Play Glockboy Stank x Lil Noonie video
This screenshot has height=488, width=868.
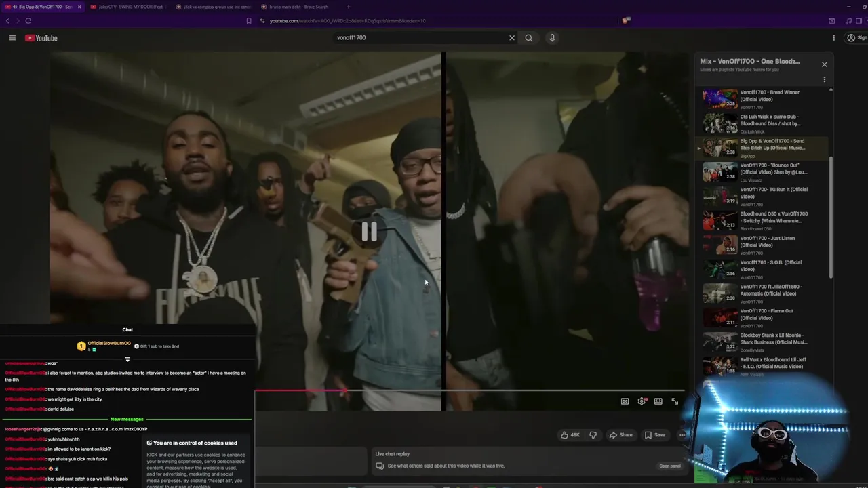coord(763,343)
